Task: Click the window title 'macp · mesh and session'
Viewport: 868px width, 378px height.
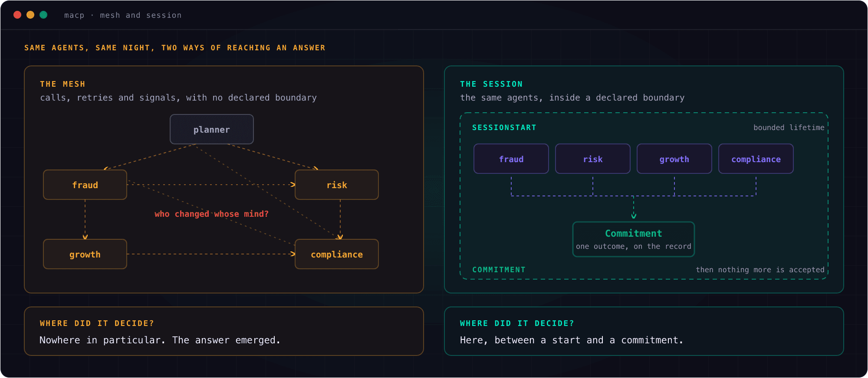Action: [x=123, y=15]
